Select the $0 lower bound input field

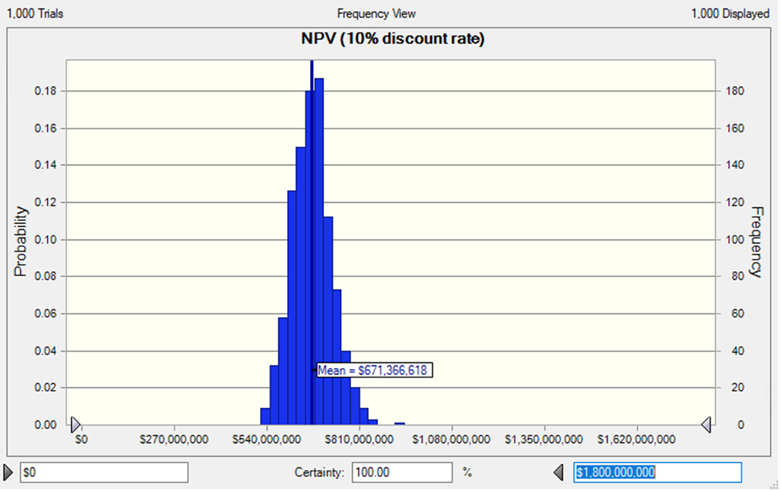click(103, 471)
